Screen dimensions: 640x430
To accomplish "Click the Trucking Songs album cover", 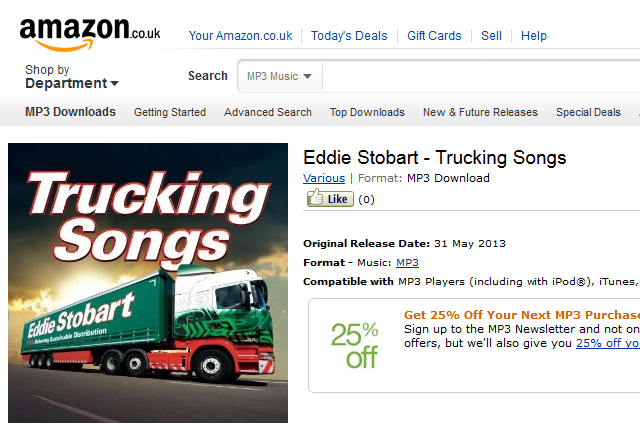I will tap(148, 283).
